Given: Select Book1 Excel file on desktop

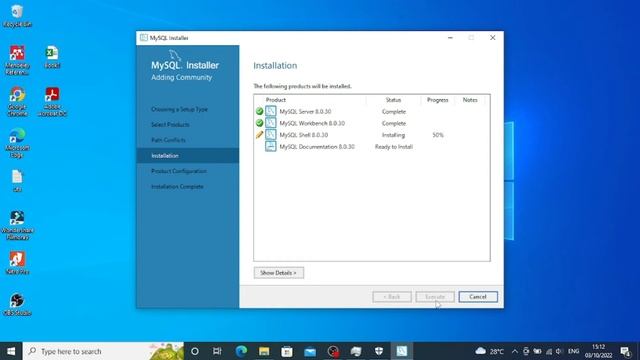Looking at the screenshot, I should click(52, 57).
